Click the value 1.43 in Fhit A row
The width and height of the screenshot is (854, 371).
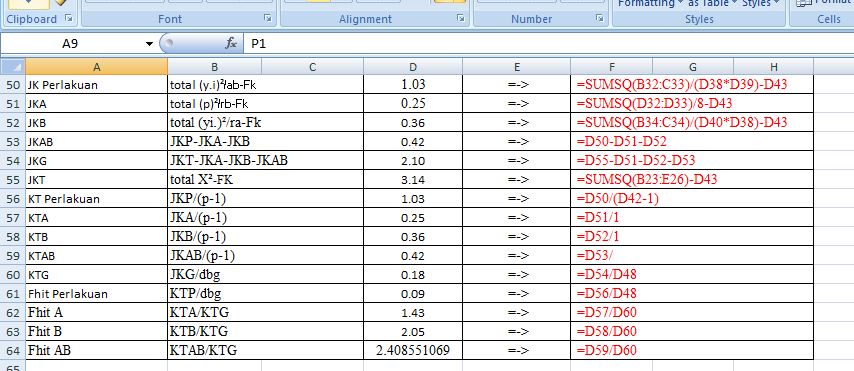coord(413,313)
